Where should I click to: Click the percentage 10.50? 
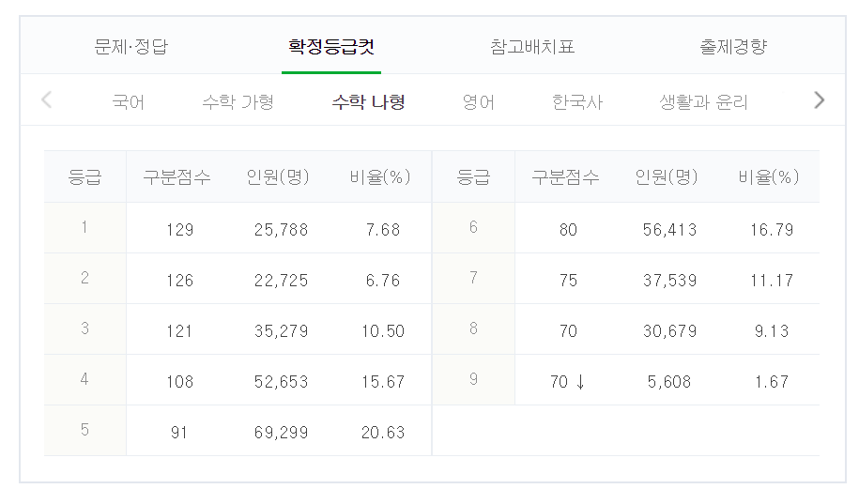coord(383,331)
